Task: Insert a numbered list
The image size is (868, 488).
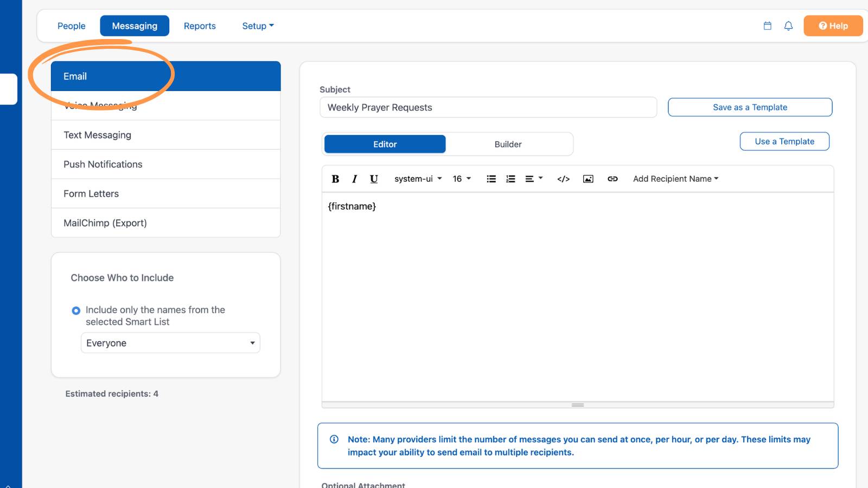Action: tap(510, 179)
